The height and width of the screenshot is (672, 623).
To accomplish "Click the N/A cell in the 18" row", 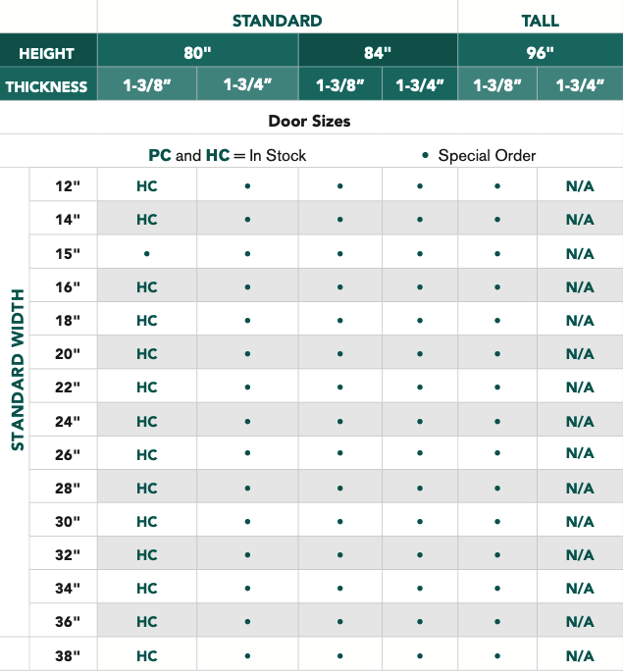I will pyautogui.click(x=579, y=320).
